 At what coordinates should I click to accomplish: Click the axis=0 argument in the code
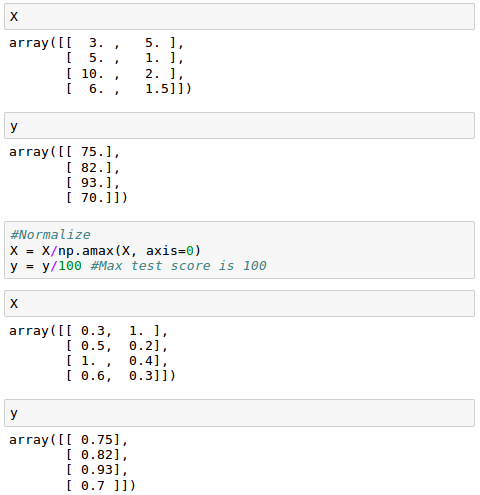170,250
